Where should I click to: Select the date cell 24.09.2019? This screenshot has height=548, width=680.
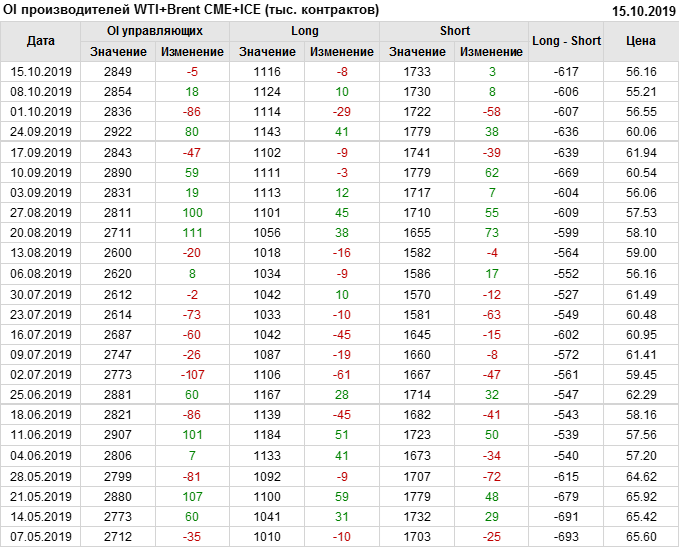(41, 132)
